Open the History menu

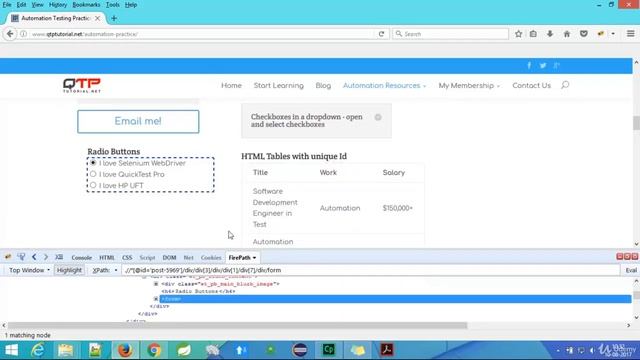[58, 5]
